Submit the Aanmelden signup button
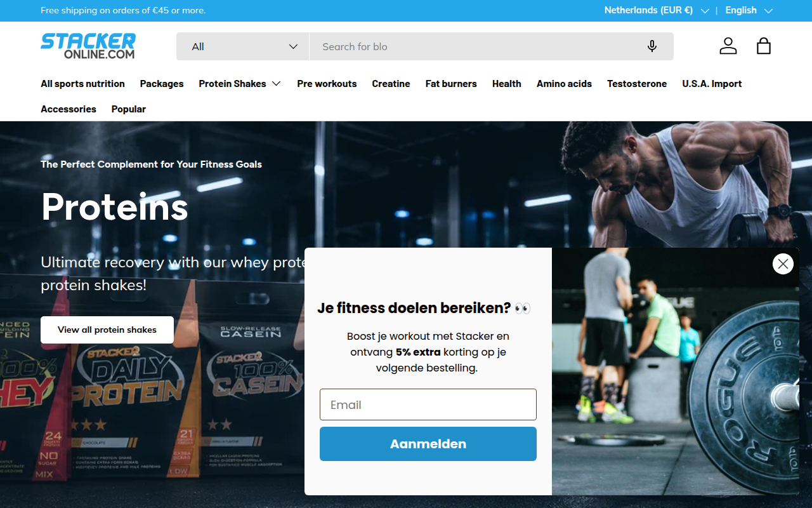Image resolution: width=812 pixels, height=508 pixels. [x=428, y=444]
